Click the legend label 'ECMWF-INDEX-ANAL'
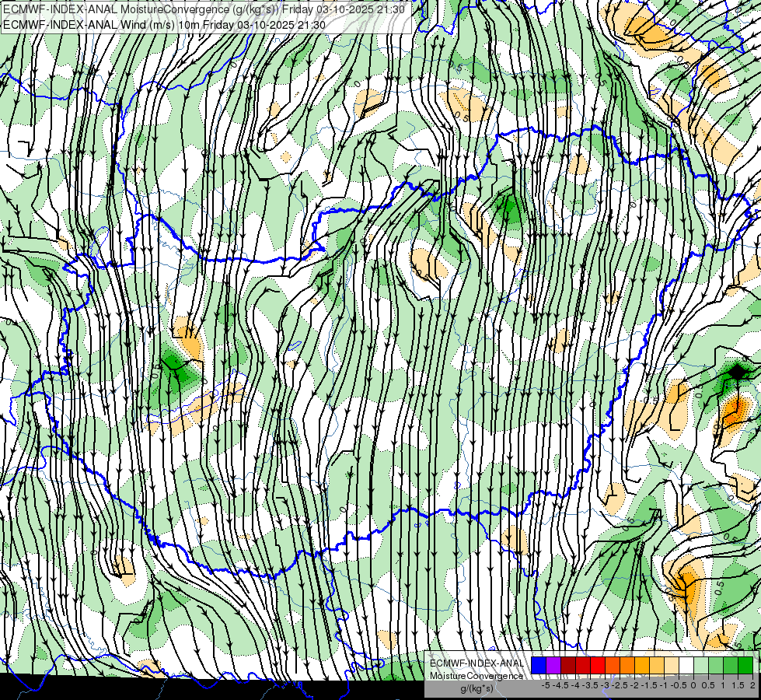761x700 pixels. click(x=476, y=663)
